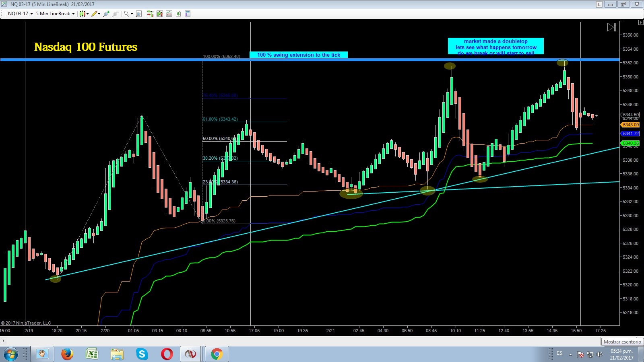Viewport: 644px width, 362px height.
Task: Open the hand-icon app on the taskbar
Action: [x=42, y=354]
